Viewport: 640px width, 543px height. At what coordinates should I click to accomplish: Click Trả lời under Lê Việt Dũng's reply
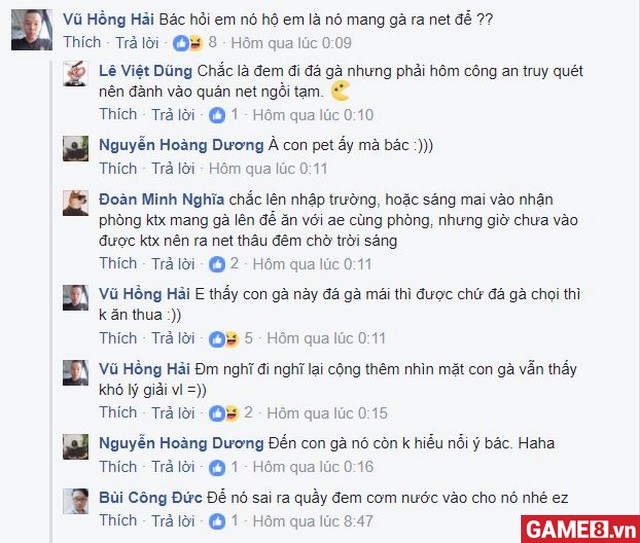click(x=173, y=115)
